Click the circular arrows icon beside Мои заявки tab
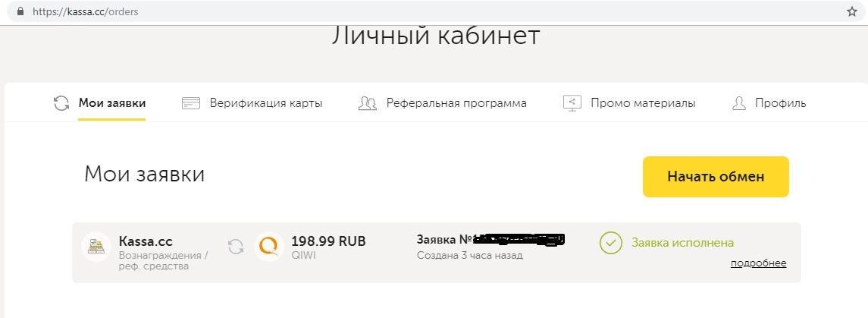This screenshot has height=318, width=868. pos(61,103)
